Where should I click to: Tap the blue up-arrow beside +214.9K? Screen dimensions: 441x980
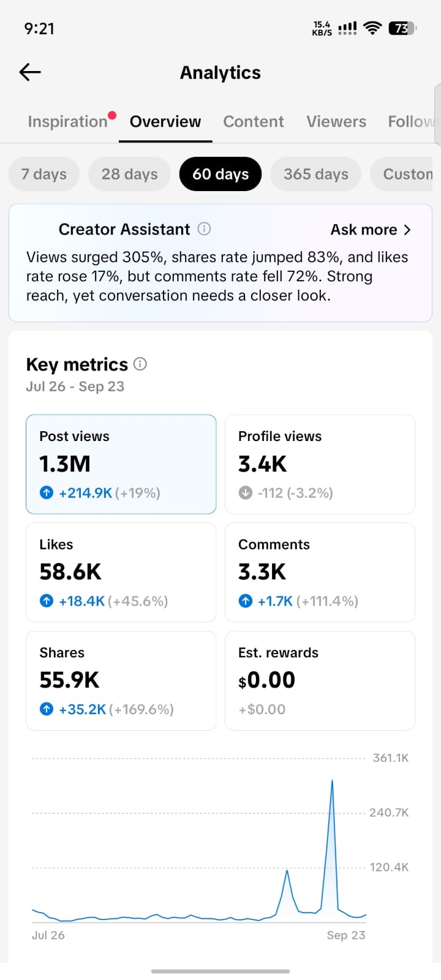pos(47,492)
